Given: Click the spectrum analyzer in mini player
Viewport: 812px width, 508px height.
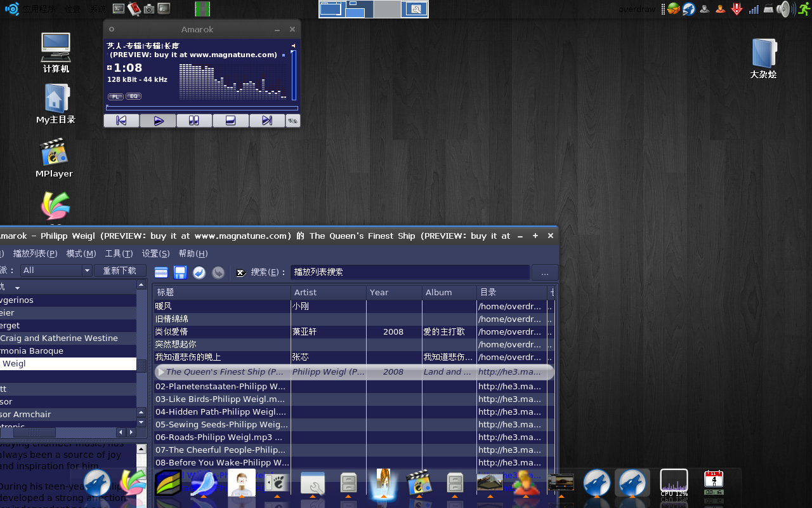Looking at the screenshot, I should pos(233,81).
